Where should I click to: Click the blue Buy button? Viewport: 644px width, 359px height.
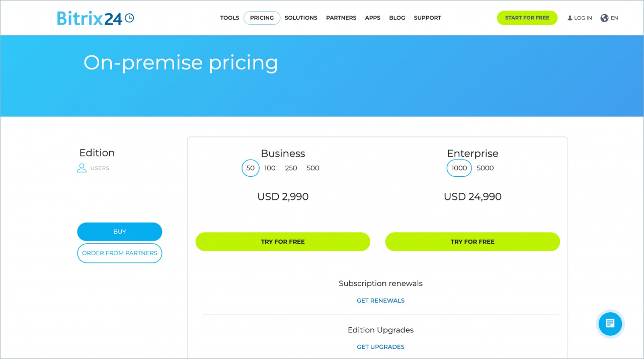point(120,232)
